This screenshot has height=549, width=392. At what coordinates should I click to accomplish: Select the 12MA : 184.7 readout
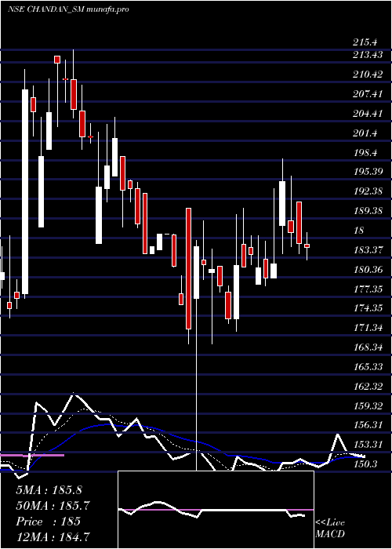[x=53, y=536]
